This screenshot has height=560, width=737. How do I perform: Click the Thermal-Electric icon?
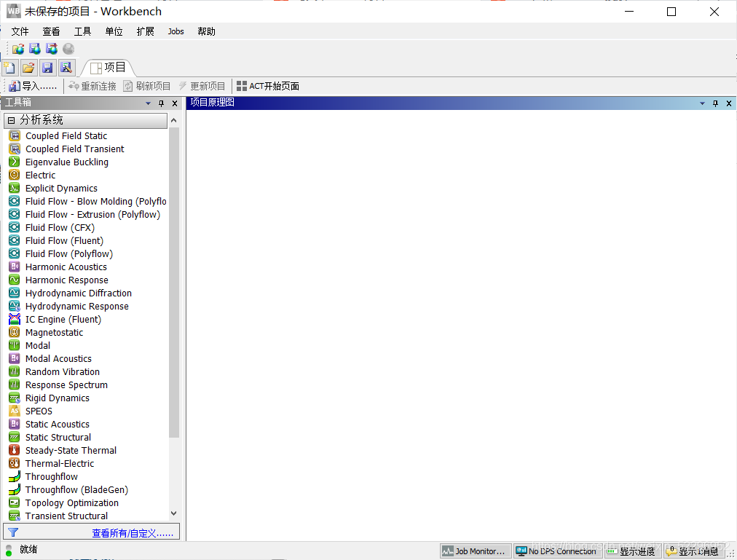click(15, 464)
